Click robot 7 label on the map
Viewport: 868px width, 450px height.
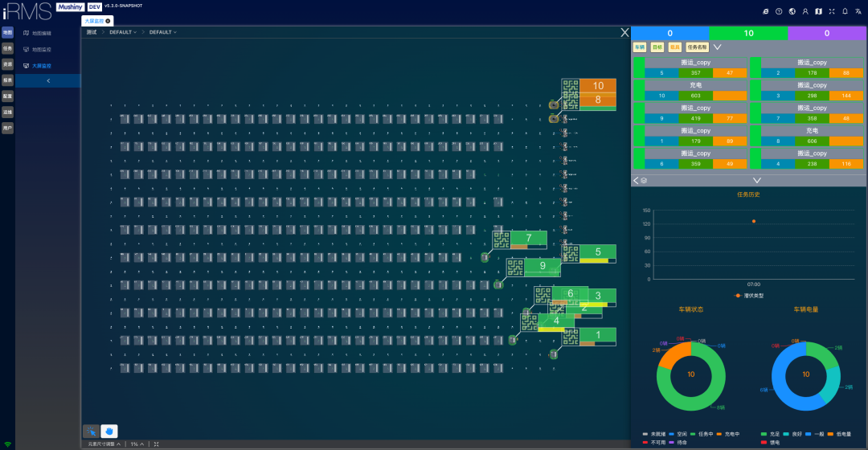click(528, 238)
